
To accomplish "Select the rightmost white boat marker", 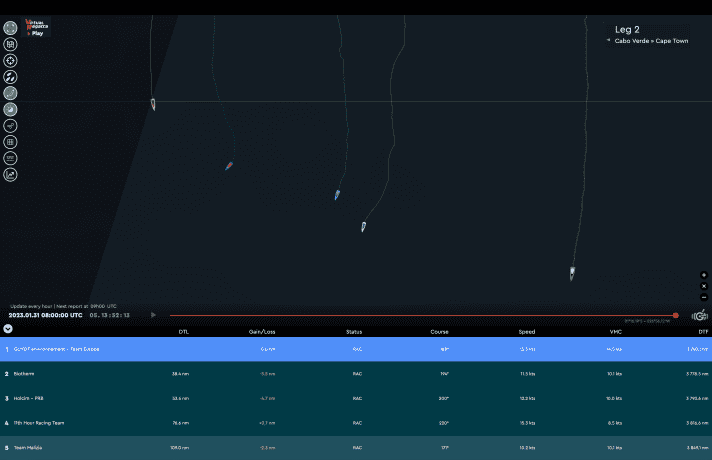I will (572, 273).
